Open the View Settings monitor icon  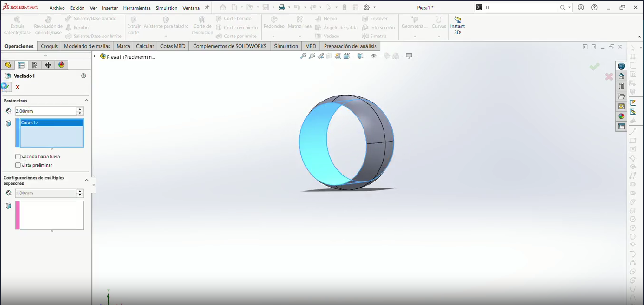[x=409, y=56]
